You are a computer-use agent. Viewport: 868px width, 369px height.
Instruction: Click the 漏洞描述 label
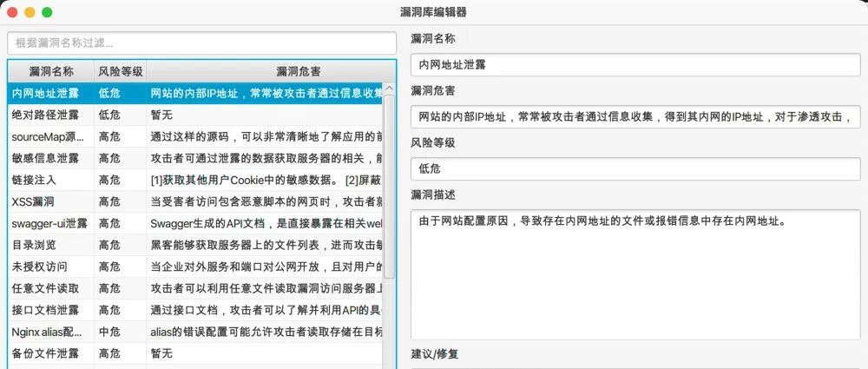pyautogui.click(x=433, y=195)
